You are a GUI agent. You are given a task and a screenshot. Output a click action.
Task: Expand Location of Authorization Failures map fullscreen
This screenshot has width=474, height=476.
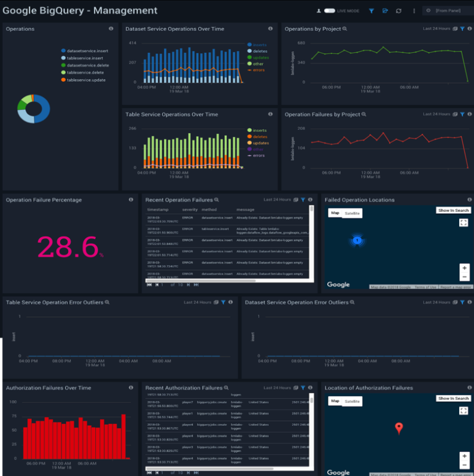(464, 411)
